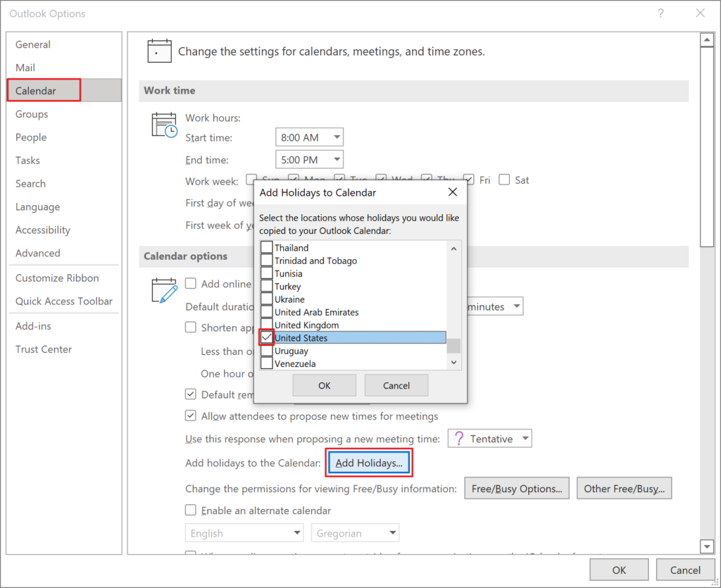The height and width of the screenshot is (588, 721).
Task: Uncheck United States holidays
Action: pyautogui.click(x=266, y=338)
